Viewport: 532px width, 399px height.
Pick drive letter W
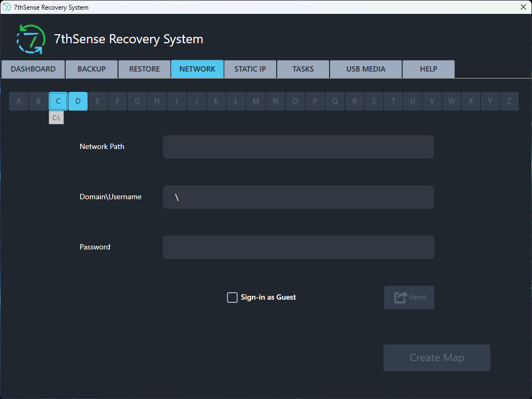point(451,101)
